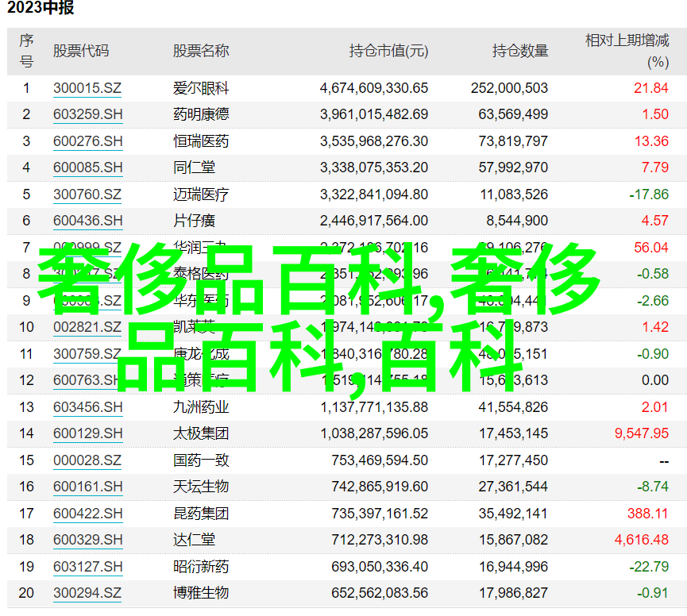Select stock name 天坛生物
687x616 pixels.
tap(201, 487)
